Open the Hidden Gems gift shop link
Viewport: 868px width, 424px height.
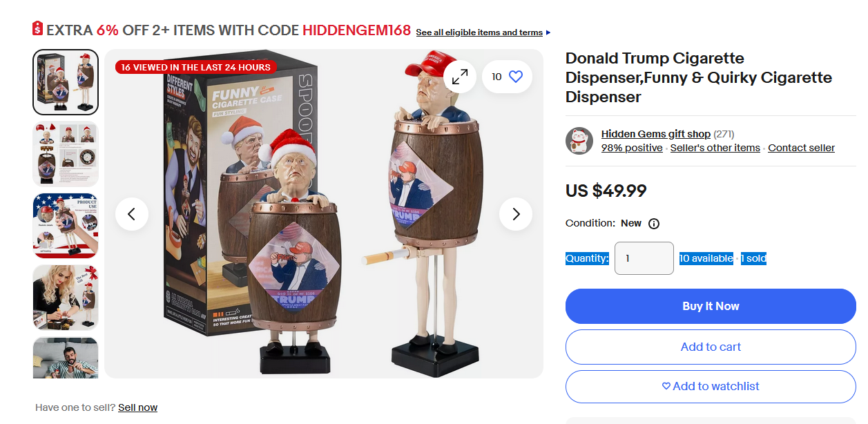[656, 134]
